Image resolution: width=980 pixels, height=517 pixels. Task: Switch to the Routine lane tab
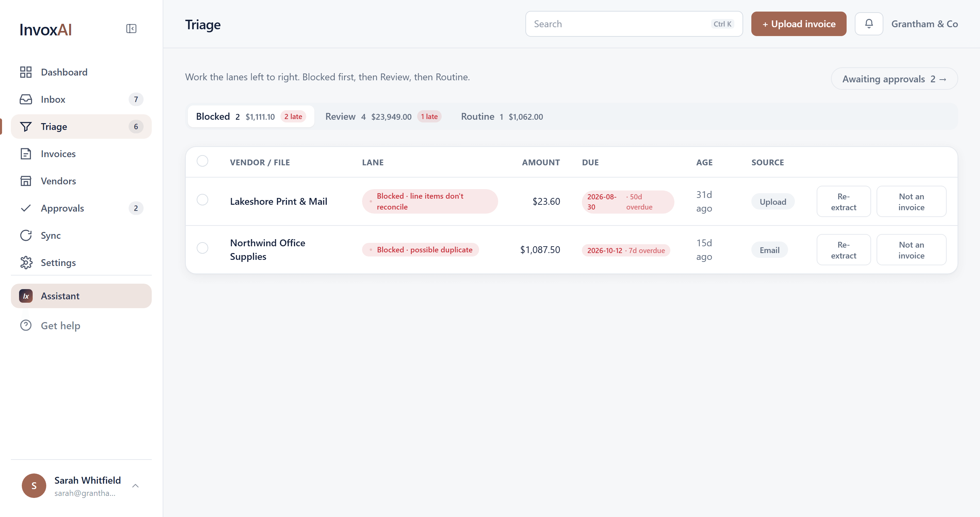(502, 116)
